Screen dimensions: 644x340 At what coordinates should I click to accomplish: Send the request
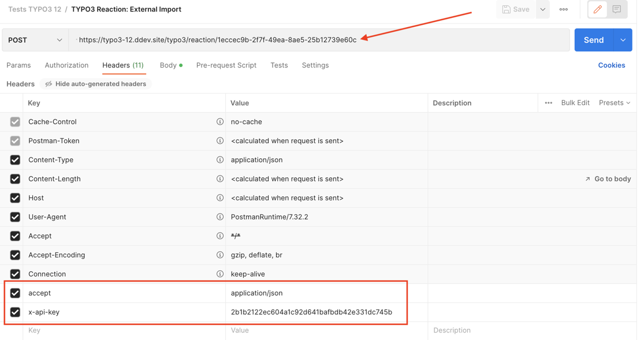[593, 40]
